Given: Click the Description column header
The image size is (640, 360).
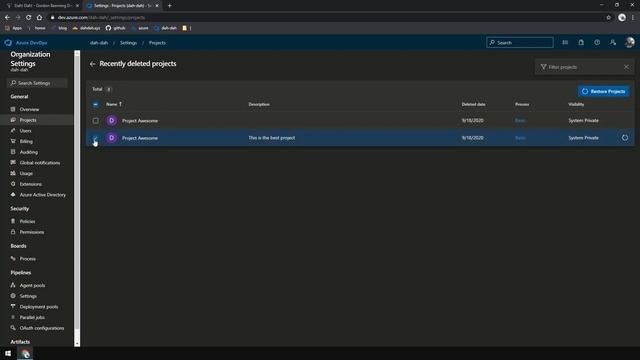Looking at the screenshot, I should point(259,104).
